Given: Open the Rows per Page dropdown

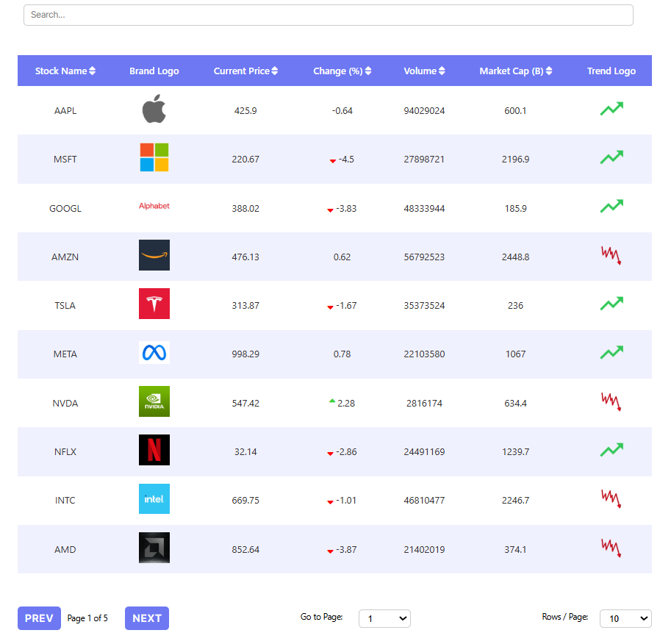Looking at the screenshot, I should coord(625,618).
